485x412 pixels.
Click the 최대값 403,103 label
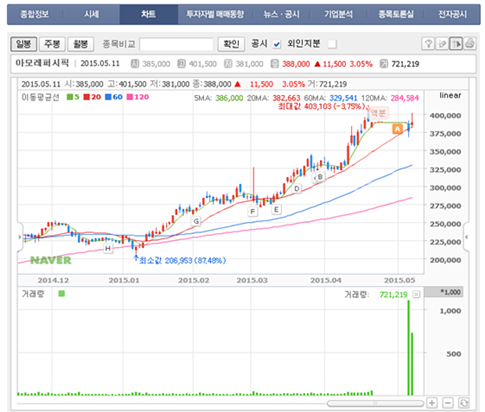pyautogui.click(x=323, y=106)
